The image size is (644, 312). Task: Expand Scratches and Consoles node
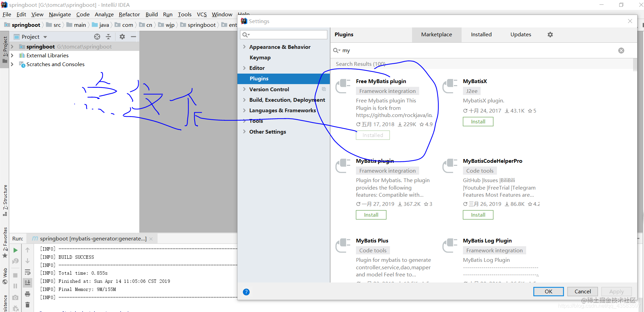tap(12, 64)
